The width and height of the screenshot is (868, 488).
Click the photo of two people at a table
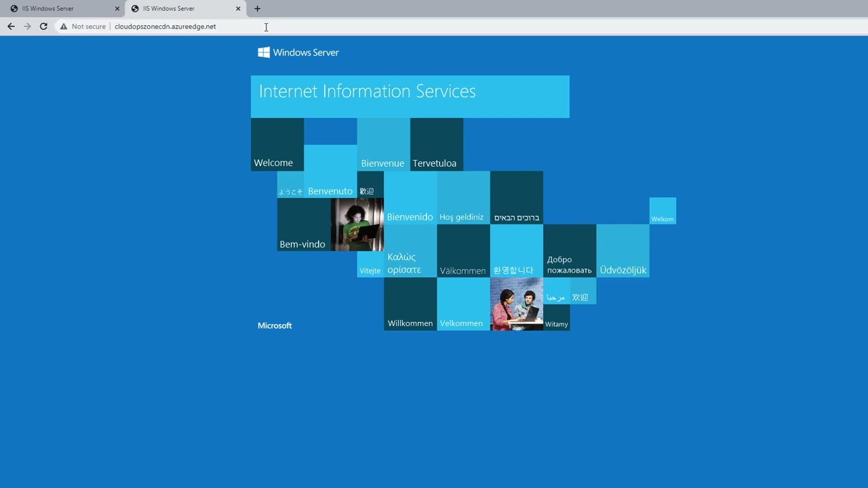517,304
